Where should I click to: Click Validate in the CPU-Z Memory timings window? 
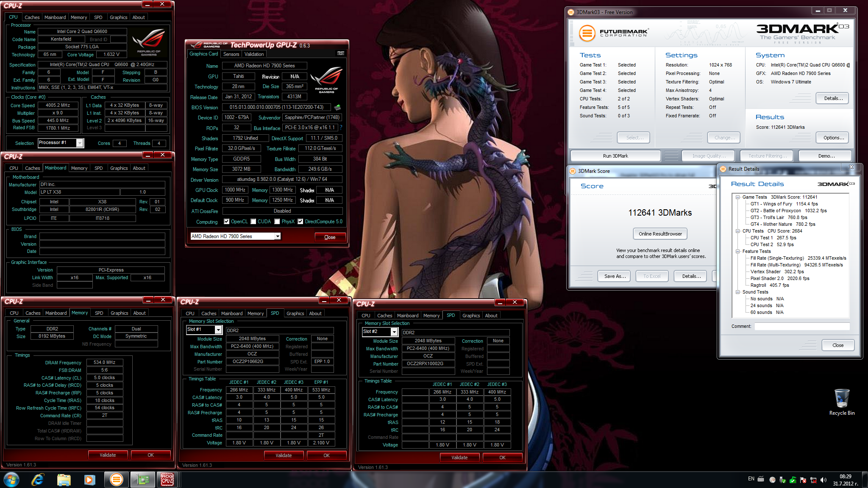[x=108, y=455]
